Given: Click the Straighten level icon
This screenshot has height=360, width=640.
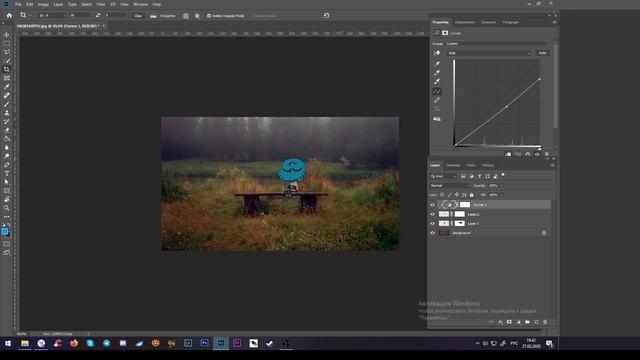Looking at the screenshot, I should pyautogui.click(x=153, y=16).
